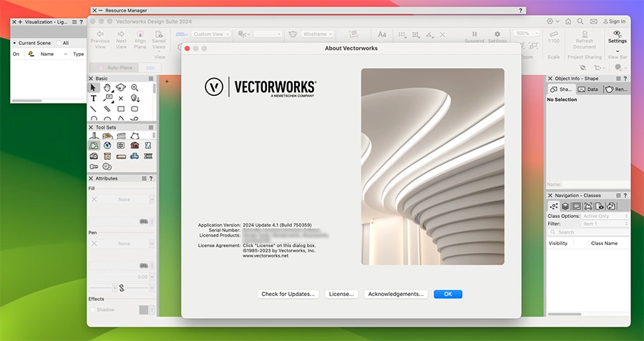
Task: Select the Rectangle tool in Basic palette
Action: [x=121, y=109]
